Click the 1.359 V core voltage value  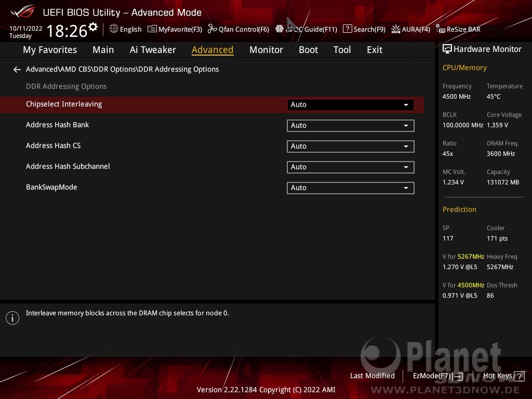pos(497,125)
